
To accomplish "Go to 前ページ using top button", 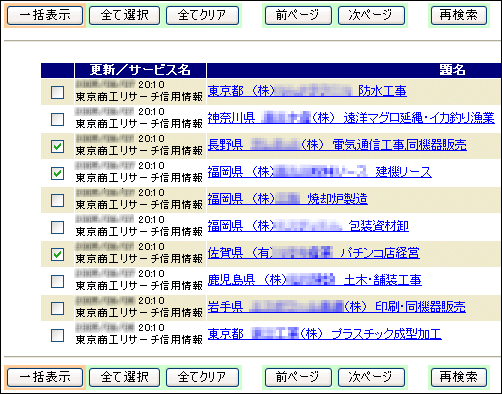I will coord(298,15).
